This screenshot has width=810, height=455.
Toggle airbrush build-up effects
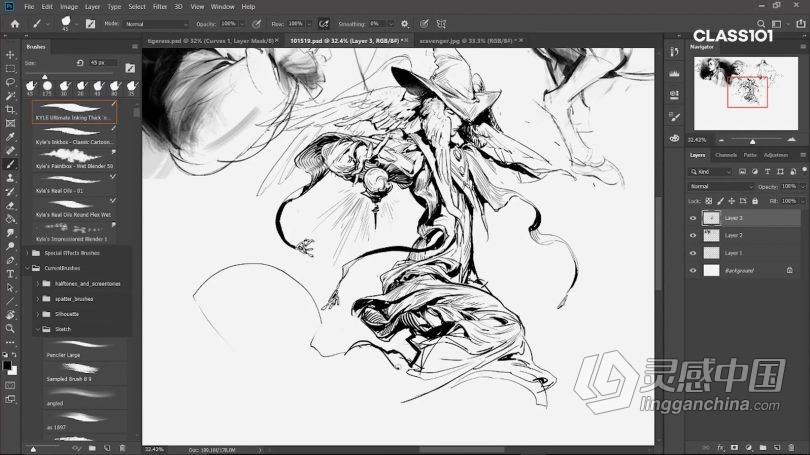click(324, 24)
